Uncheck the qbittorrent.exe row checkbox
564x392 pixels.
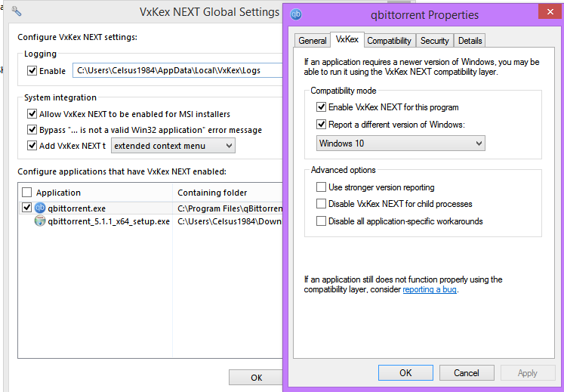[x=26, y=208]
